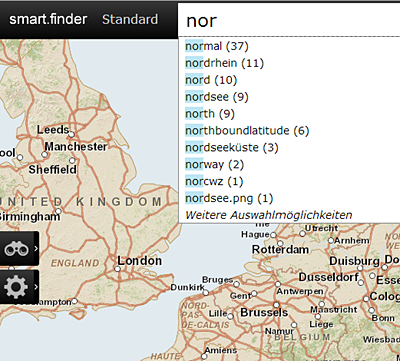Click the Amiens city marker

(203, 356)
